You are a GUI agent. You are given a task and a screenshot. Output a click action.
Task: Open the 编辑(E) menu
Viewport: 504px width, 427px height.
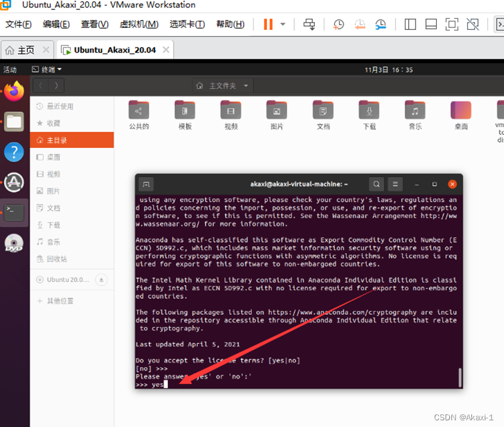[56, 24]
